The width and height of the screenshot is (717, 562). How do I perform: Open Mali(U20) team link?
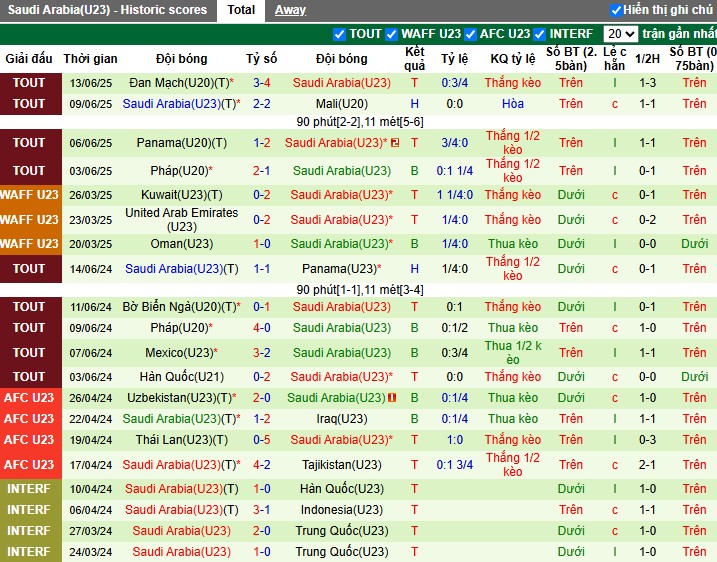pyautogui.click(x=342, y=104)
